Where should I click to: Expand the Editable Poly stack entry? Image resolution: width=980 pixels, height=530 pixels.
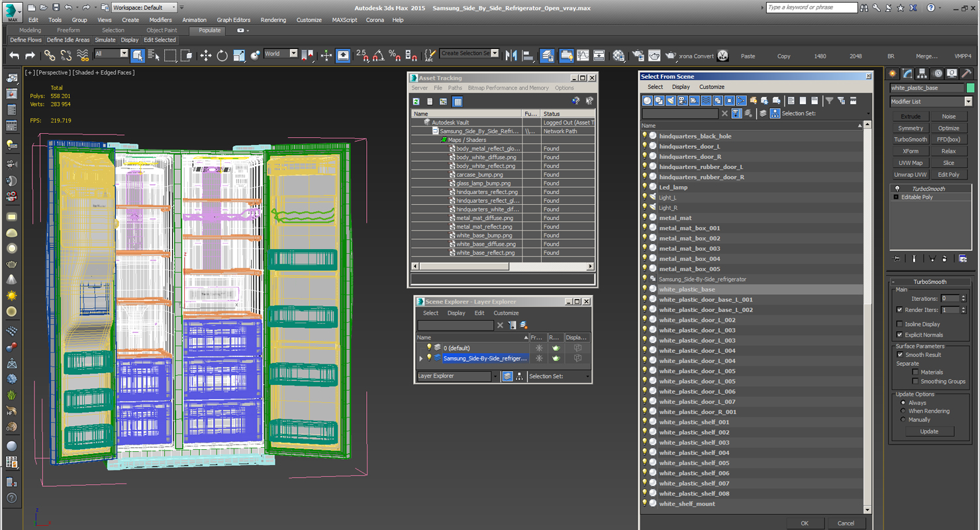point(897,197)
